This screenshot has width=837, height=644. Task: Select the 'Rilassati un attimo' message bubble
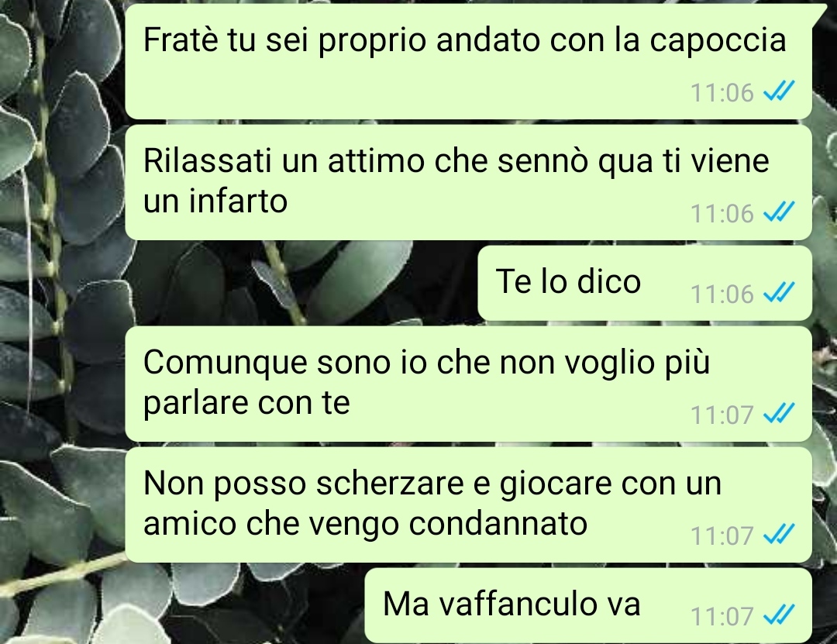tap(469, 182)
